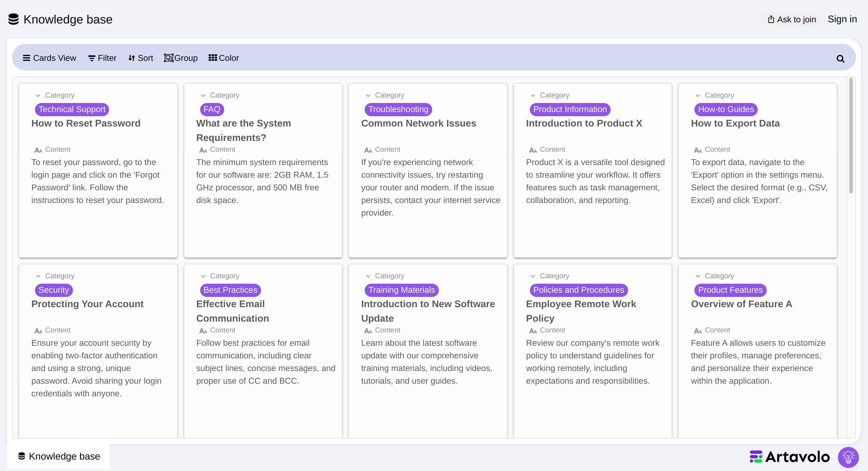Click the How-to Guides tag

click(x=726, y=109)
